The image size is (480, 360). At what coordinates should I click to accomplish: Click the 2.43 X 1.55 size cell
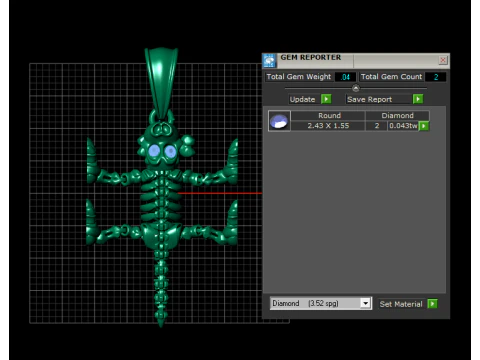pos(328,126)
